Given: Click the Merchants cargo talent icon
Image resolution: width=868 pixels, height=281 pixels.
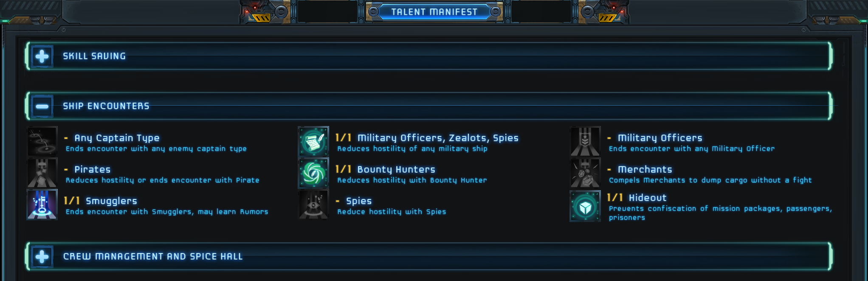Looking at the screenshot, I should point(585,173).
